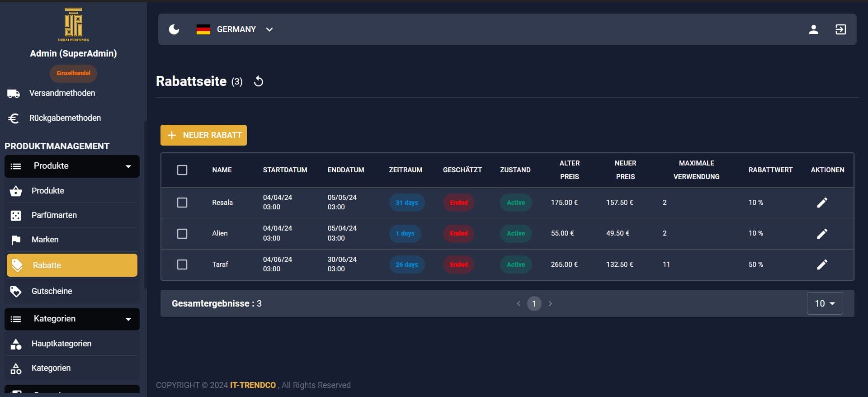Tick the select-all checkbox in table header
Screen dimensions: 868x397
pyautogui.click(x=182, y=170)
